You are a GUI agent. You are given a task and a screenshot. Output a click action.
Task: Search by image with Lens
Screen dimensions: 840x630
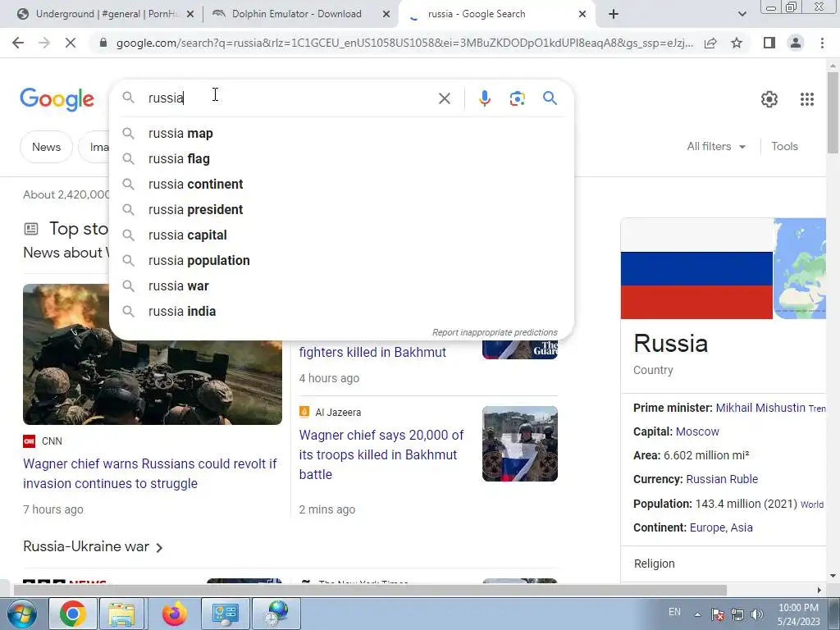click(517, 98)
